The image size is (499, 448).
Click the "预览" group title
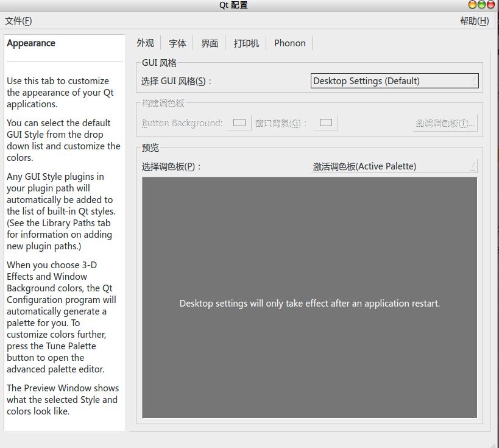(150, 148)
